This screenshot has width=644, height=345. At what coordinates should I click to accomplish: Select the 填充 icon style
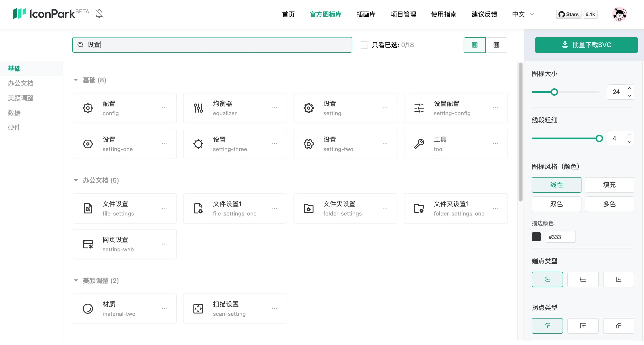pyautogui.click(x=609, y=185)
